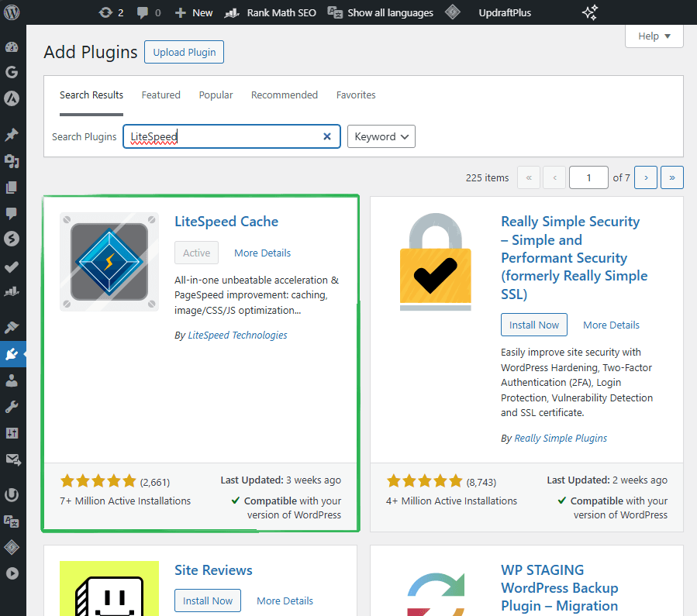The width and height of the screenshot is (697, 616).
Task: Click the play button icon in sidebar
Action: point(12,573)
